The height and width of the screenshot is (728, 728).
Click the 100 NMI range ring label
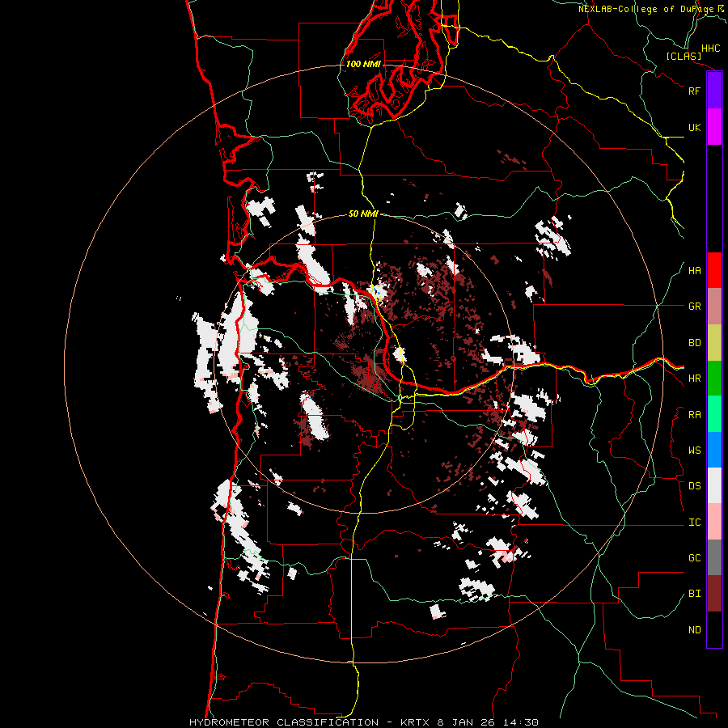[363, 64]
